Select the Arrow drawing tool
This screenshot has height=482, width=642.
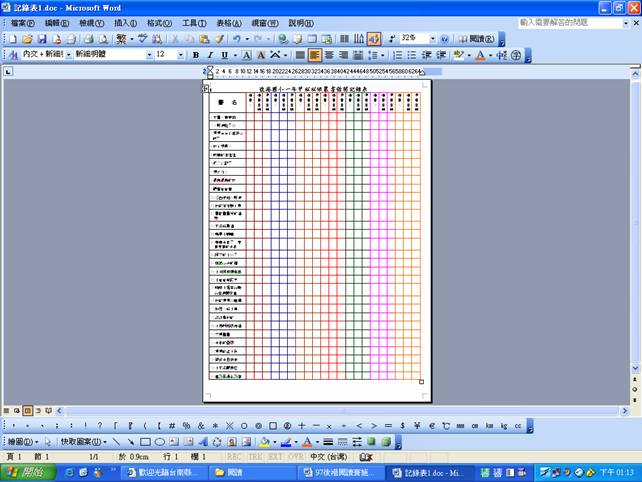point(130,441)
